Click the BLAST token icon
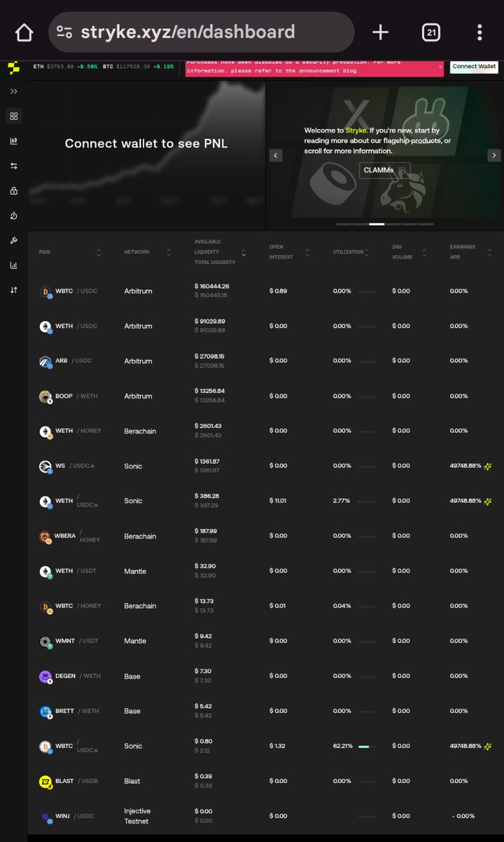504x842 pixels. click(x=46, y=782)
